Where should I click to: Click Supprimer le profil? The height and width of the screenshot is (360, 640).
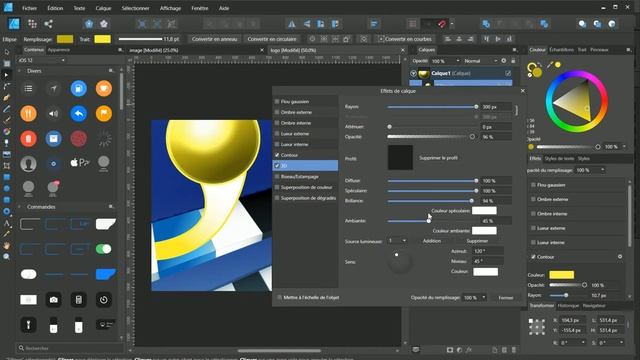point(438,158)
